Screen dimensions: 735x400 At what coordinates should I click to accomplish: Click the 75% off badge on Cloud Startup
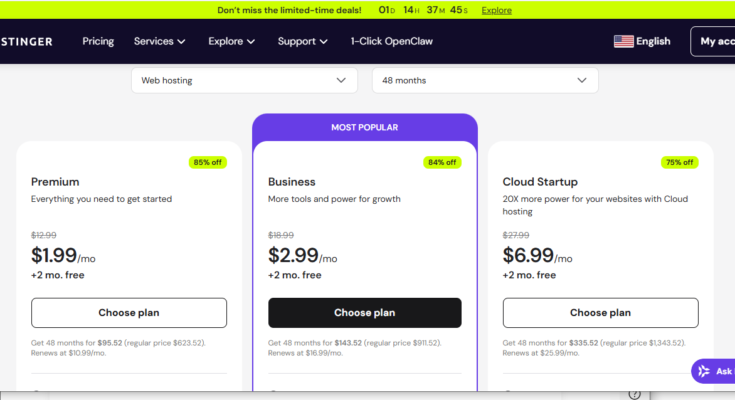pyautogui.click(x=679, y=162)
